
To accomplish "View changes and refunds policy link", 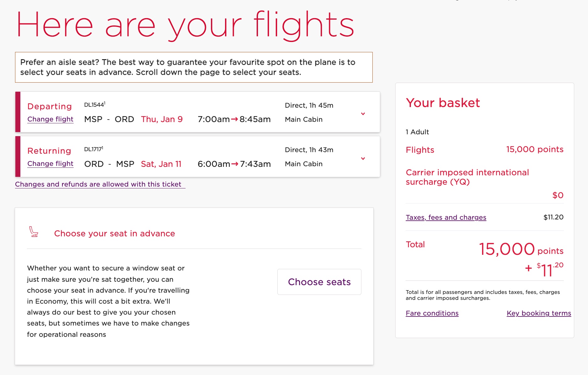I will [x=98, y=184].
